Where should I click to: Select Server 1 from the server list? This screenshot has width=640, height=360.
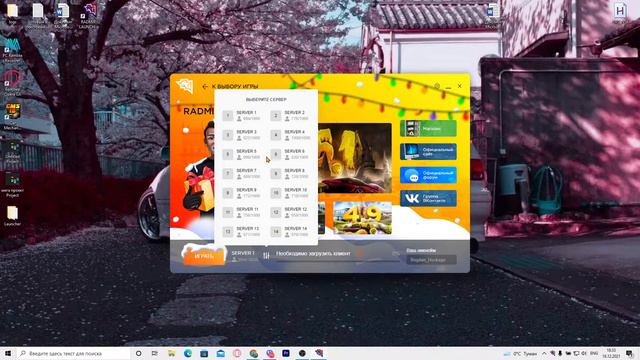tap(242, 116)
